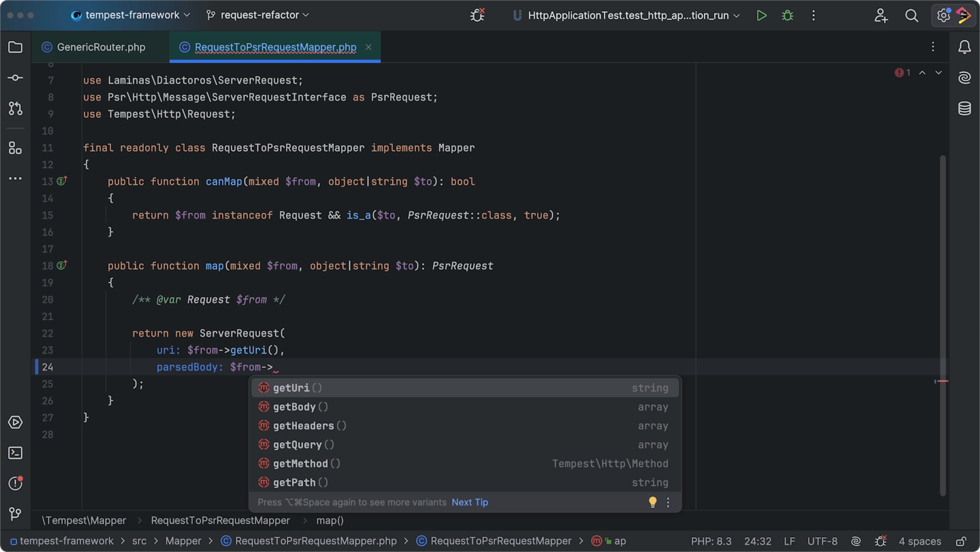This screenshot has width=980, height=552.
Task: Toggle read-only lock icon in status bar
Action: (961, 541)
